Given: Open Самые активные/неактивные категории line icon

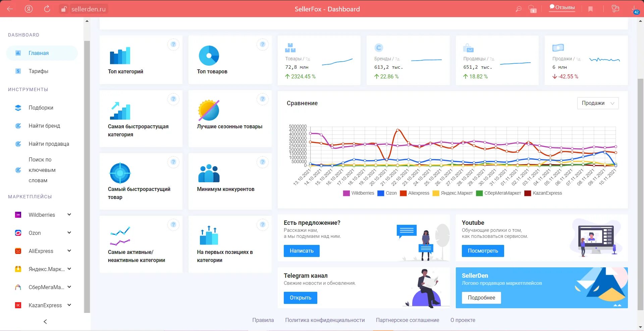Looking at the screenshot, I should tap(120, 236).
